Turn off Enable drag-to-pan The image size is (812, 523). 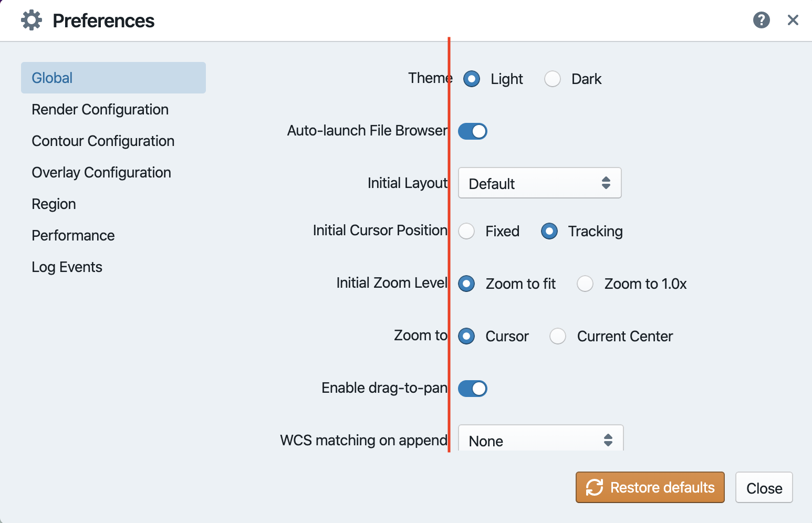click(472, 388)
